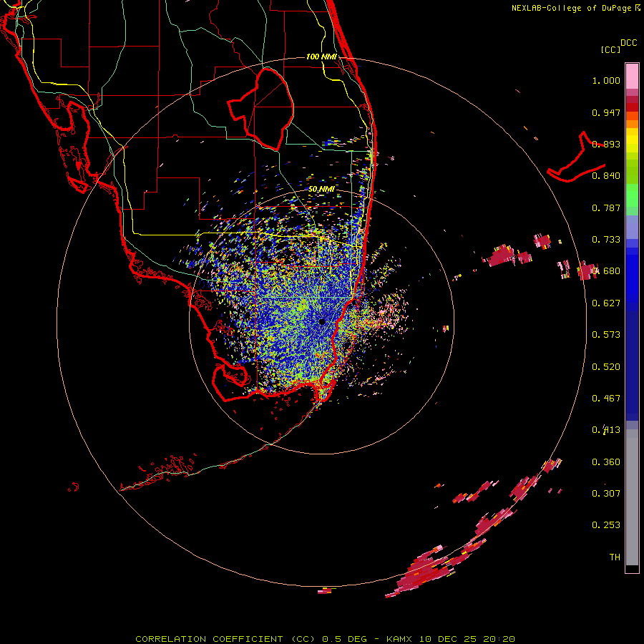The width and height of the screenshot is (644, 644).
Task: Click the 0.360 color scale value
Action: coord(606,462)
